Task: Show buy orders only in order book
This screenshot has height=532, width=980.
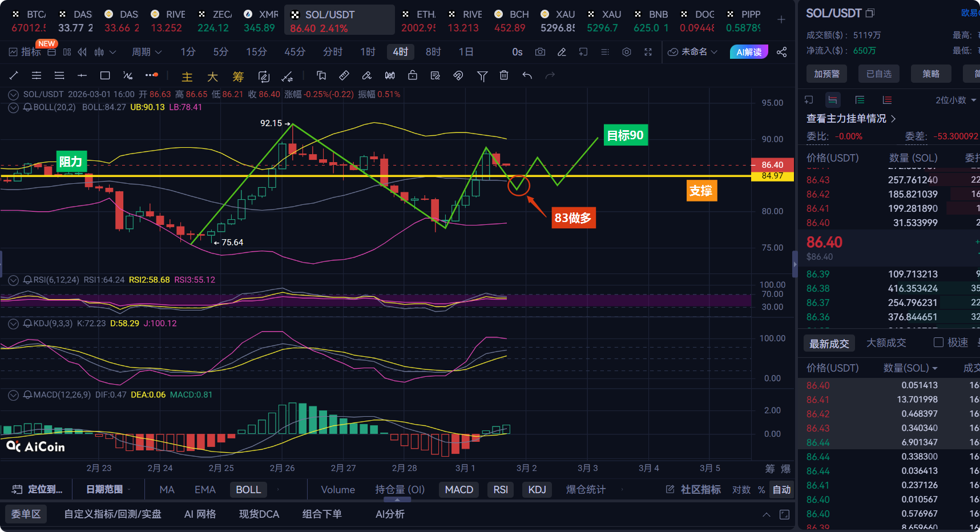Action: click(860, 100)
